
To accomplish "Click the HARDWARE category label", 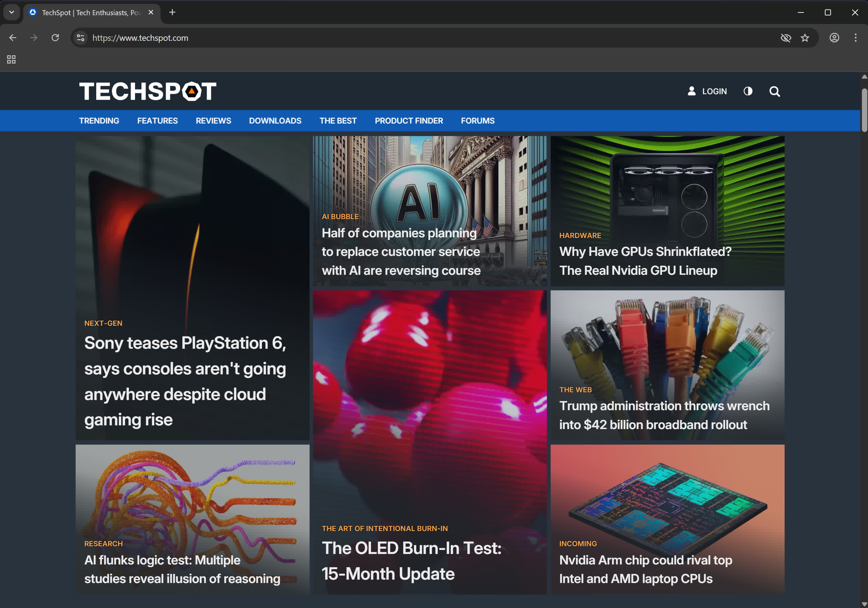I will (580, 236).
